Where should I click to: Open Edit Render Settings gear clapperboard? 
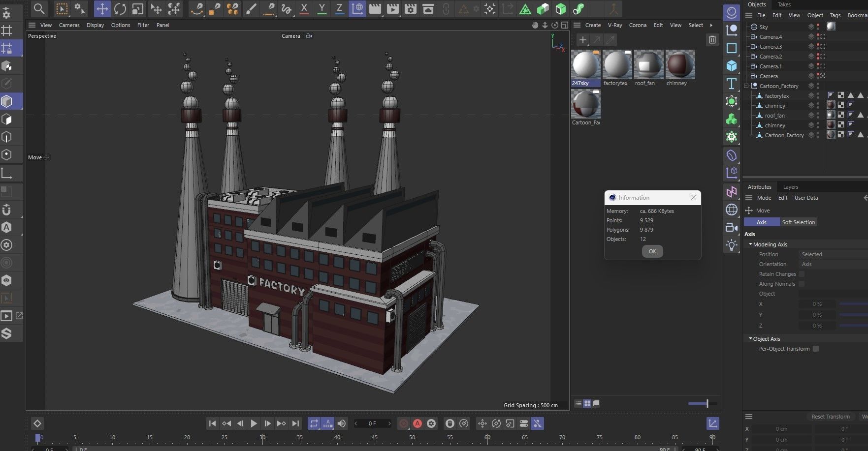coord(410,9)
